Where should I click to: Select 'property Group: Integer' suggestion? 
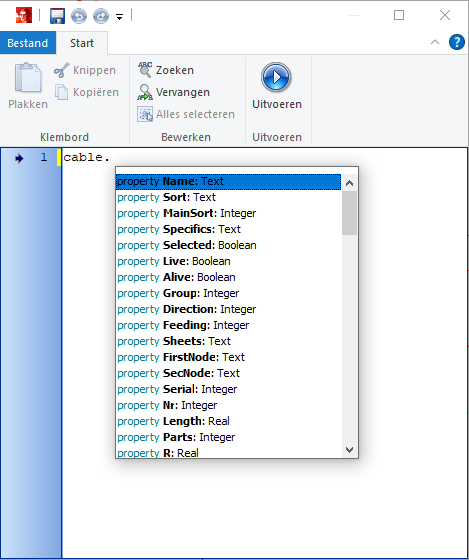pyautogui.click(x=228, y=294)
